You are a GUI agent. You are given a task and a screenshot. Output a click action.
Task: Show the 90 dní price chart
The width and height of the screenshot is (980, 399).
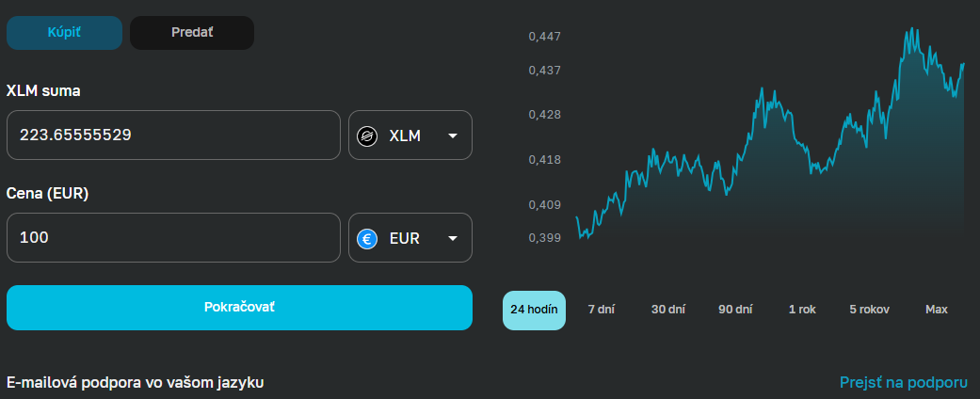click(735, 310)
